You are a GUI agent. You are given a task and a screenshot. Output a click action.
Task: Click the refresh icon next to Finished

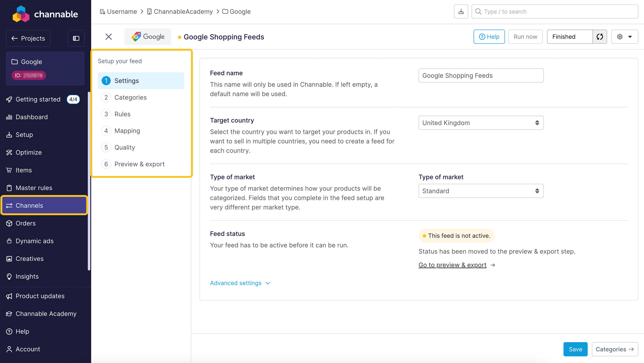point(600,37)
